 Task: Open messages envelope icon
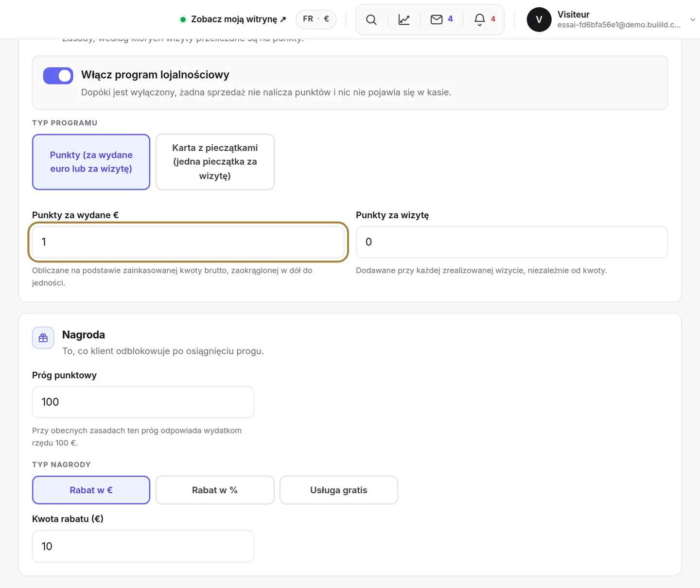pyautogui.click(x=437, y=19)
